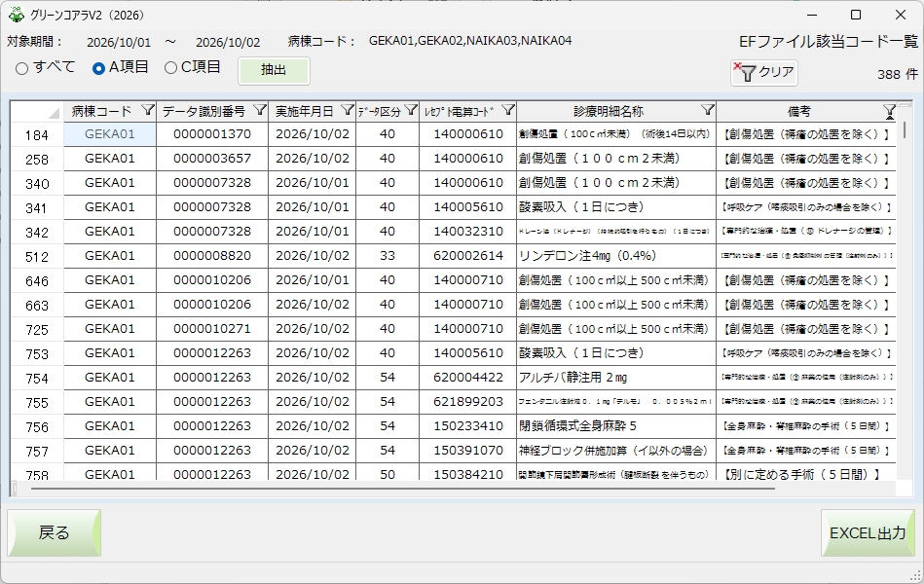Select row header 184
Image resolution: width=924 pixels, height=584 pixels.
click(x=37, y=135)
